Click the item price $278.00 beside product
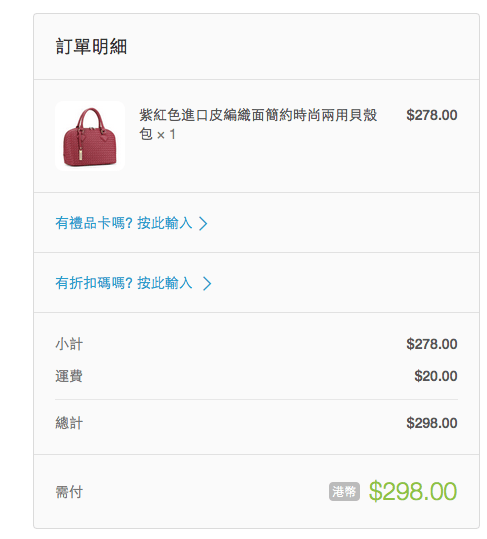Screen dimensions: 487x539 point(432,115)
